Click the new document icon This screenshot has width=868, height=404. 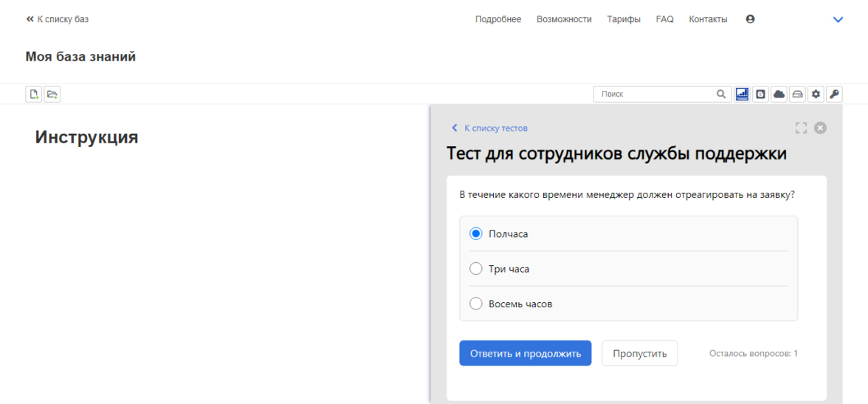tap(33, 94)
